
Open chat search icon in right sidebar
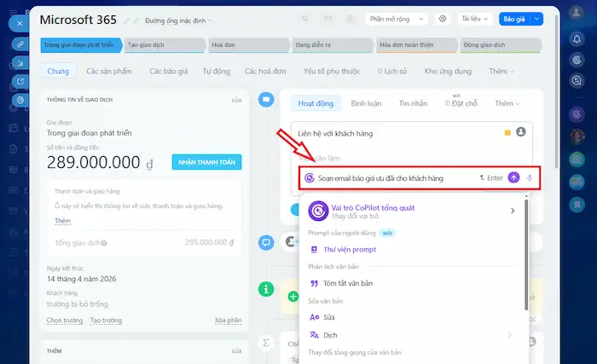pyautogui.click(x=577, y=80)
